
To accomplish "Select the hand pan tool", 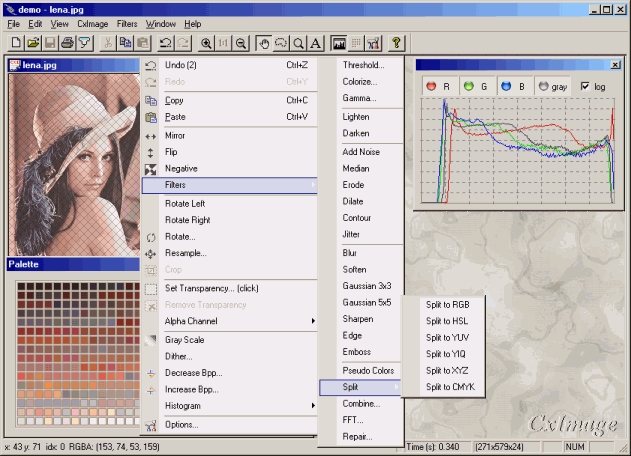I will click(x=264, y=43).
